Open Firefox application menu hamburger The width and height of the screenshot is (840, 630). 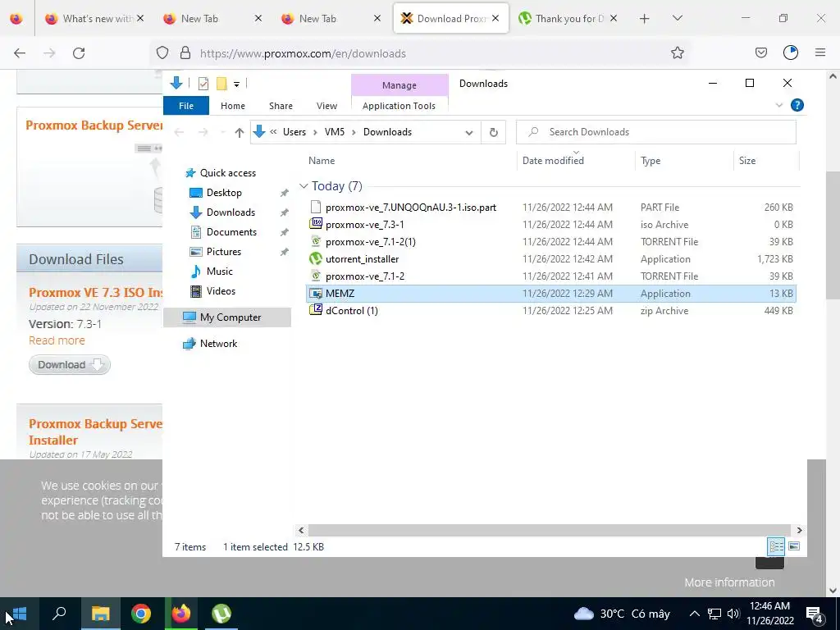coord(820,53)
